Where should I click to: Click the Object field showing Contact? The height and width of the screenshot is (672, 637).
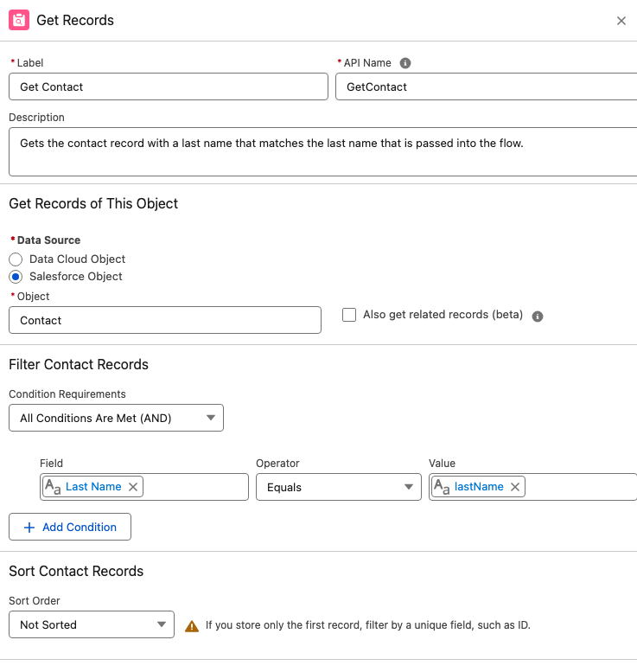165,320
